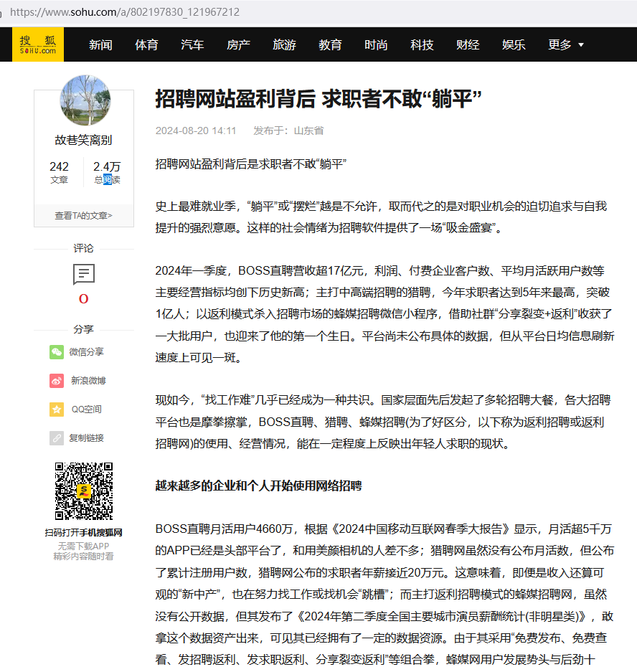Click the Sohu mobile QR code
637x672 pixels.
point(84,491)
